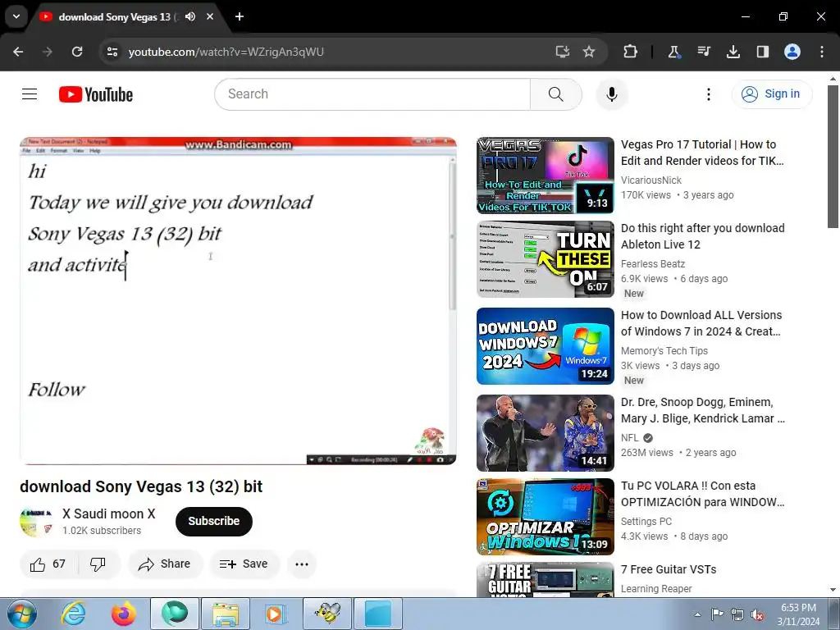Click the page vertical scrollbar thumb
Screen dimensions: 840x630
click(833, 157)
